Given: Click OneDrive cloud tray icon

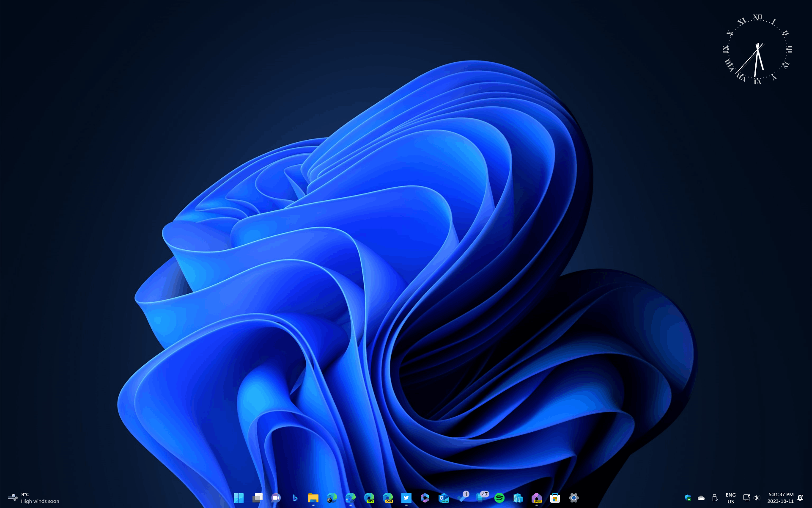Looking at the screenshot, I should click(x=701, y=498).
